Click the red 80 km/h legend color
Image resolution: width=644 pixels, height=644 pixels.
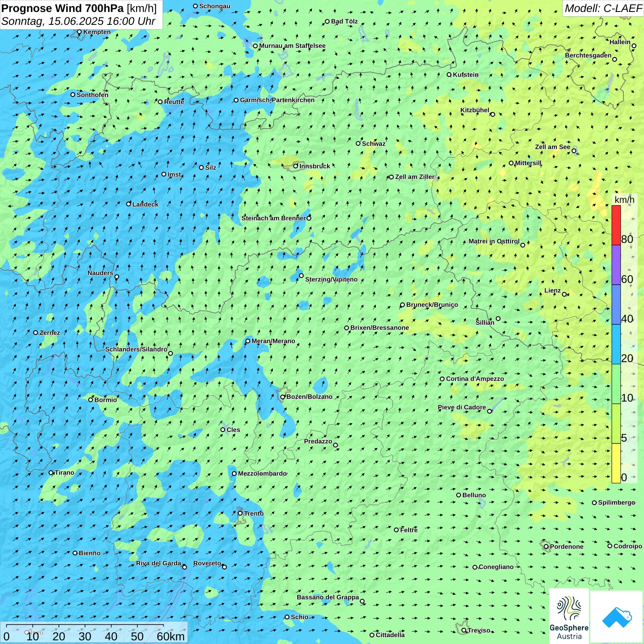[x=616, y=225]
